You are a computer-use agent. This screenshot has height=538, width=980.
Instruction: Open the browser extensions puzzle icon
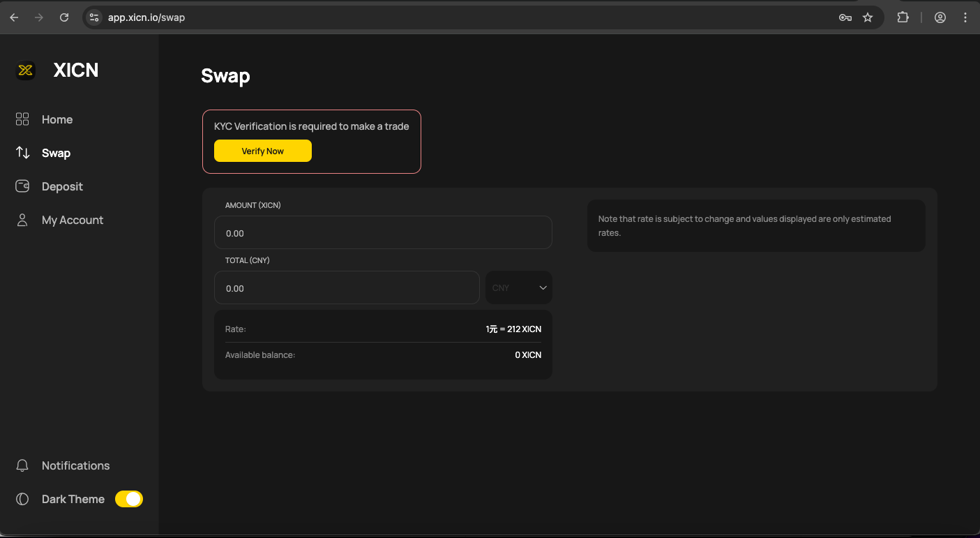[903, 17]
